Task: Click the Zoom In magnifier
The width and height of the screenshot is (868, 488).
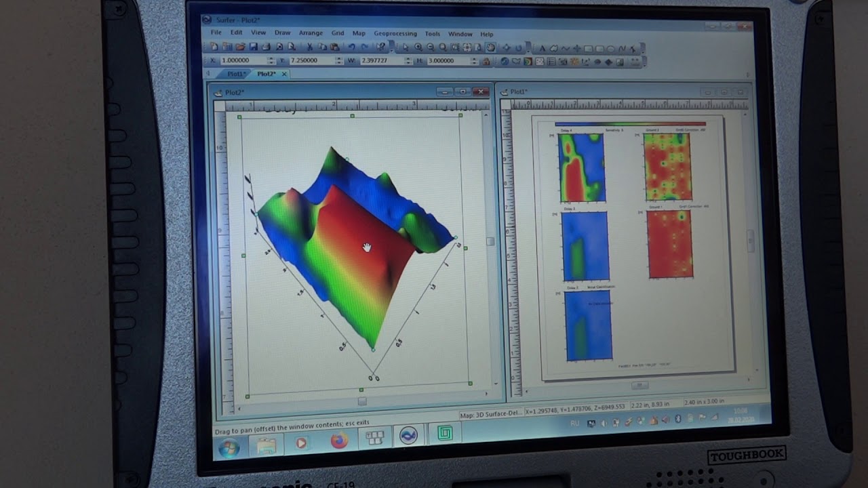Action: tap(418, 47)
